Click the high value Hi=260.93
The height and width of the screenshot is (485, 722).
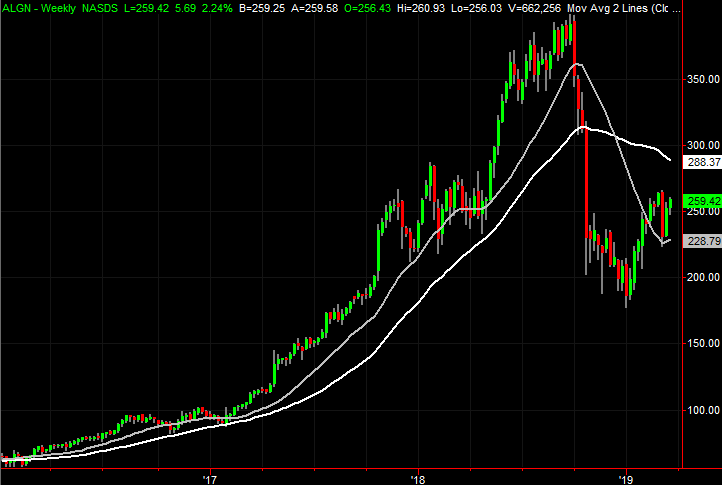point(421,8)
